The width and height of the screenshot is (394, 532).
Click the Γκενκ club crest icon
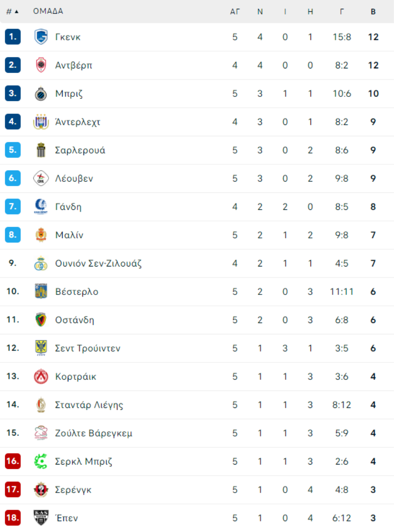tap(41, 37)
